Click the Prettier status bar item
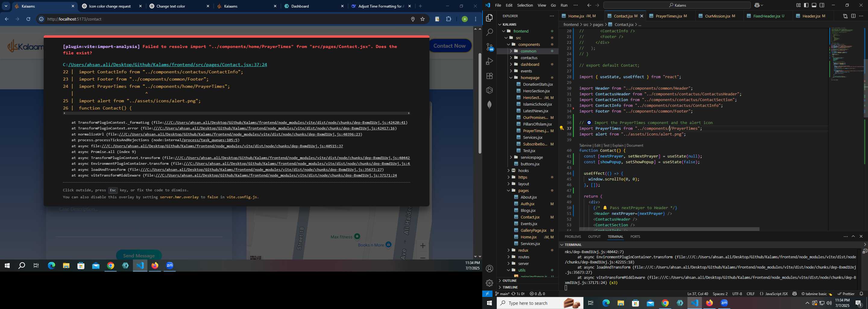 tap(846, 294)
